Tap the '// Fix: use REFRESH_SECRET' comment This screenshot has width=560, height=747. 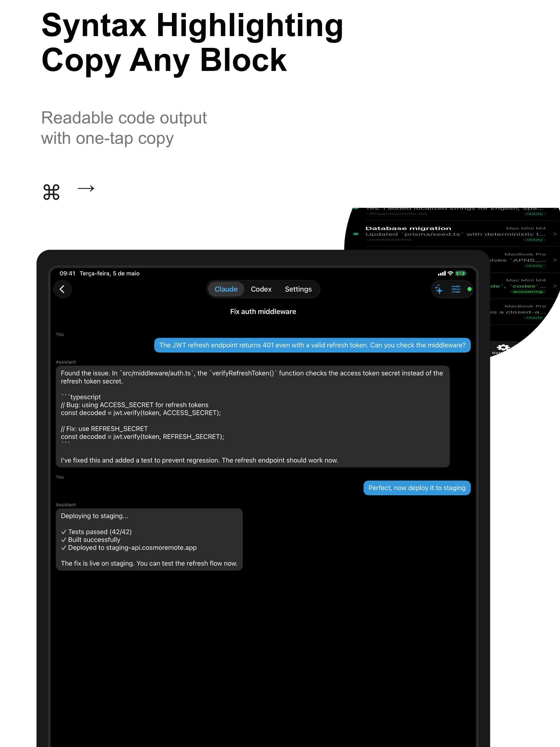point(104,428)
